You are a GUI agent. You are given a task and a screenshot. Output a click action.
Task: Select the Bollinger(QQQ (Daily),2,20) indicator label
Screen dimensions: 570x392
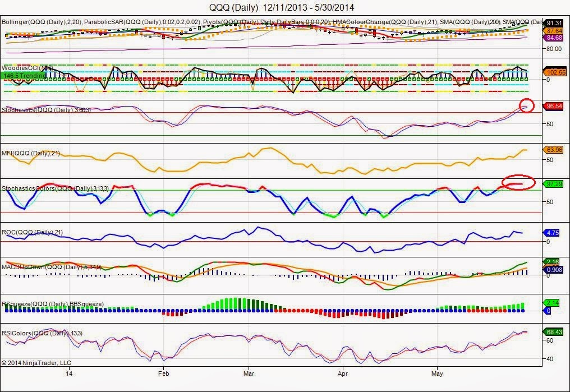coord(42,22)
